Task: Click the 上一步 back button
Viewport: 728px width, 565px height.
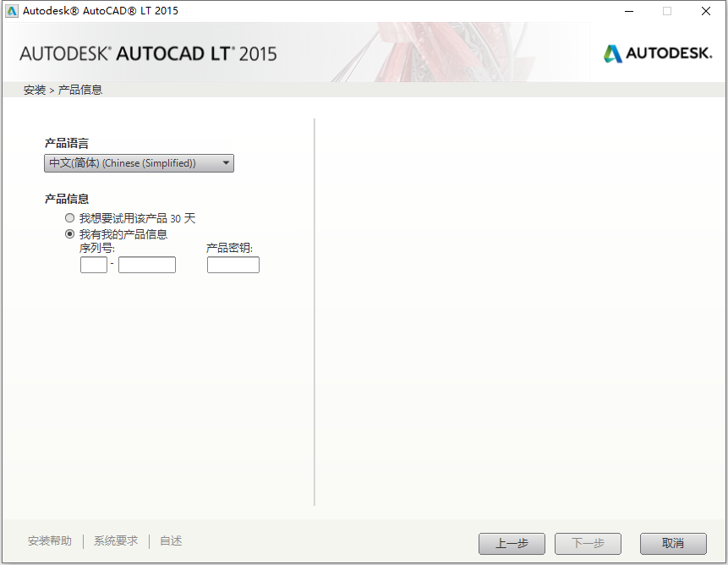Action: [512, 544]
